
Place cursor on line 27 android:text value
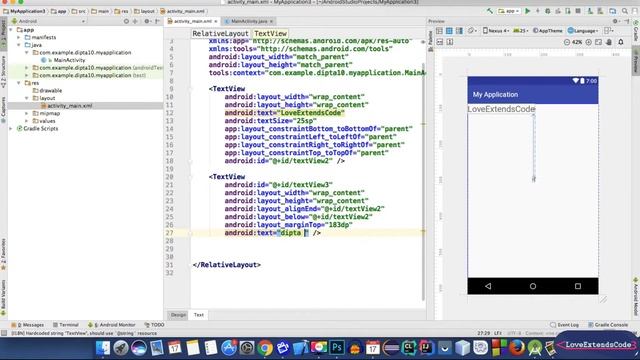click(292, 233)
